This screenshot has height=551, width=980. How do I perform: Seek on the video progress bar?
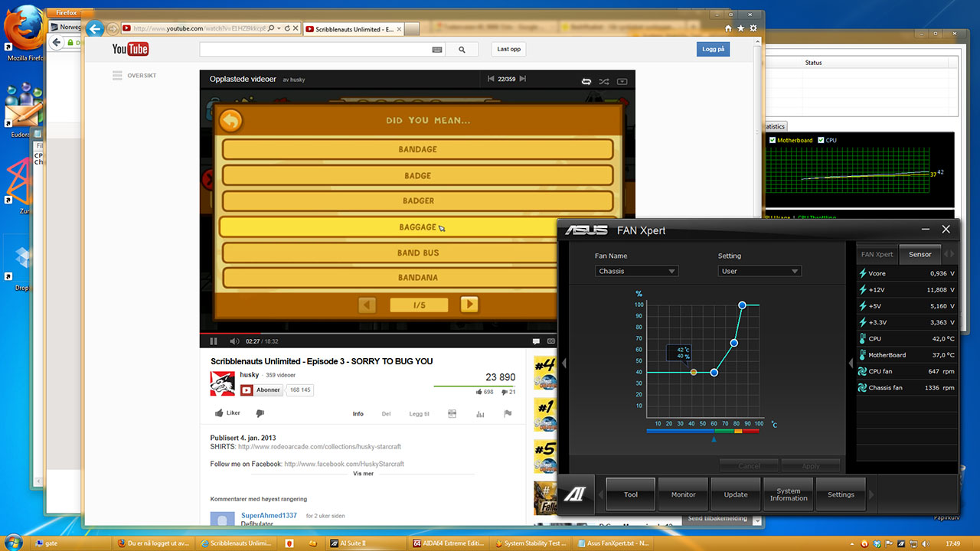click(x=417, y=334)
